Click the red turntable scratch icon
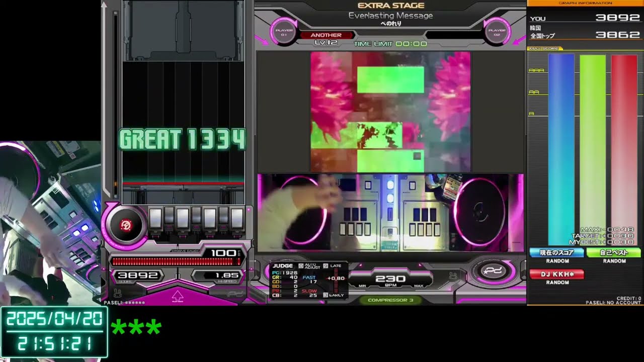 tap(126, 225)
